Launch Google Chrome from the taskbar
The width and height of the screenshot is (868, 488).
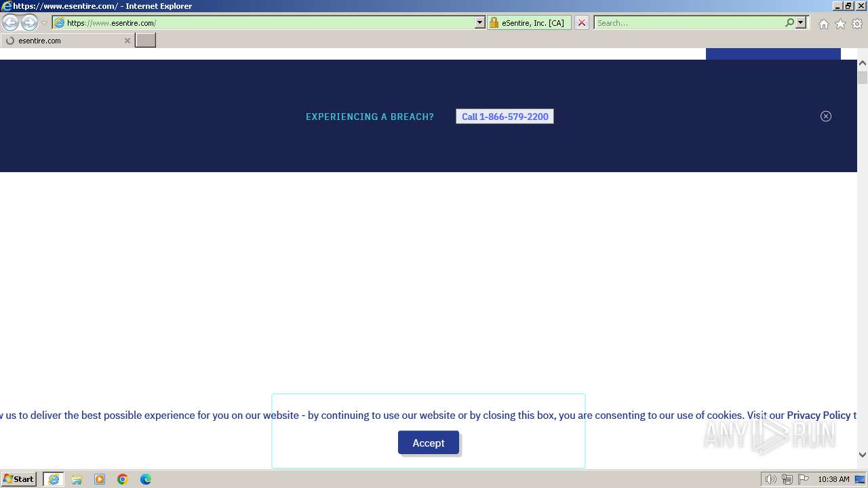point(123,479)
